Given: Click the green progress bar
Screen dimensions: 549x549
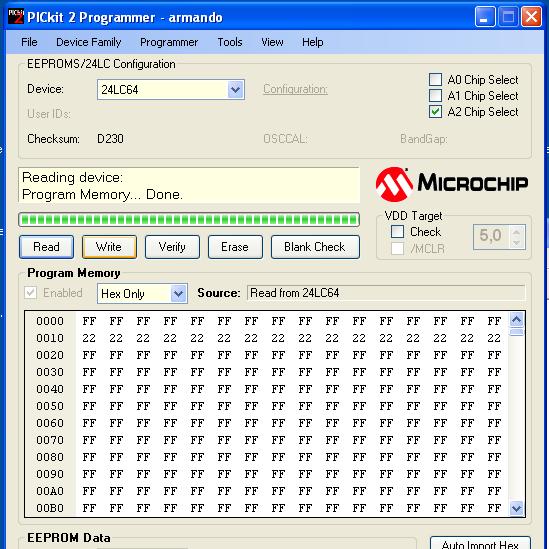Looking at the screenshot, I should click(189, 220).
